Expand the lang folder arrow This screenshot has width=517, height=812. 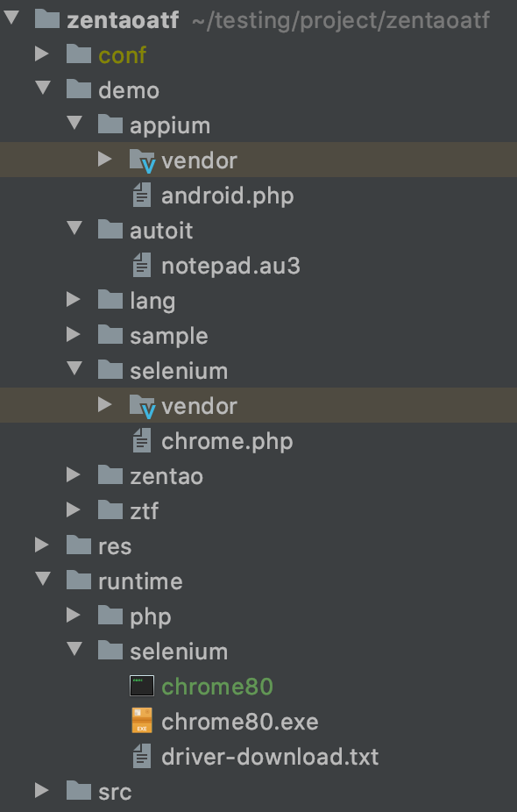pyautogui.click(x=73, y=300)
